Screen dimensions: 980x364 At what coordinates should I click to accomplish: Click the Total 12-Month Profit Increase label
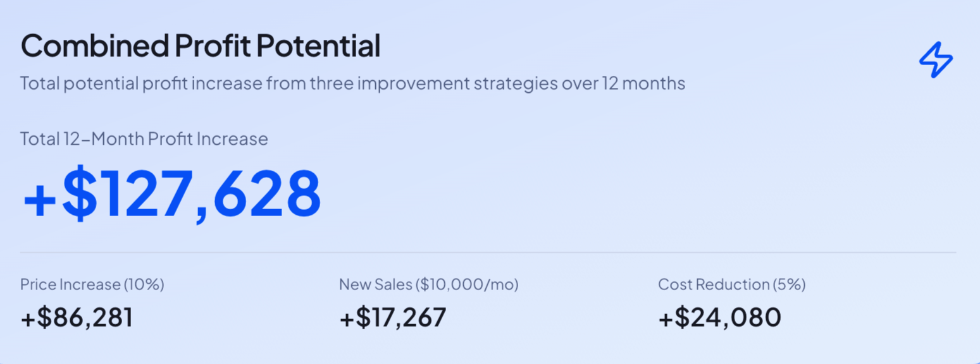[x=144, y=138]
